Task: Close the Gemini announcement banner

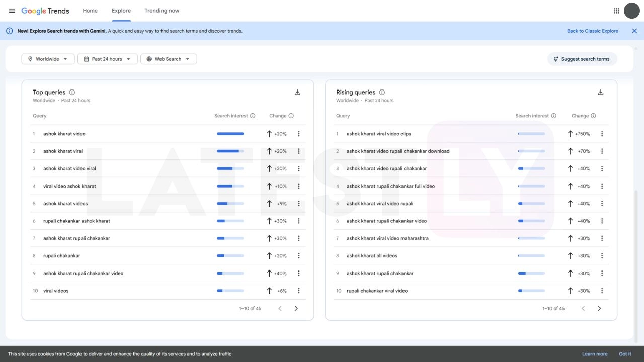Action: [x=634, y=31]
